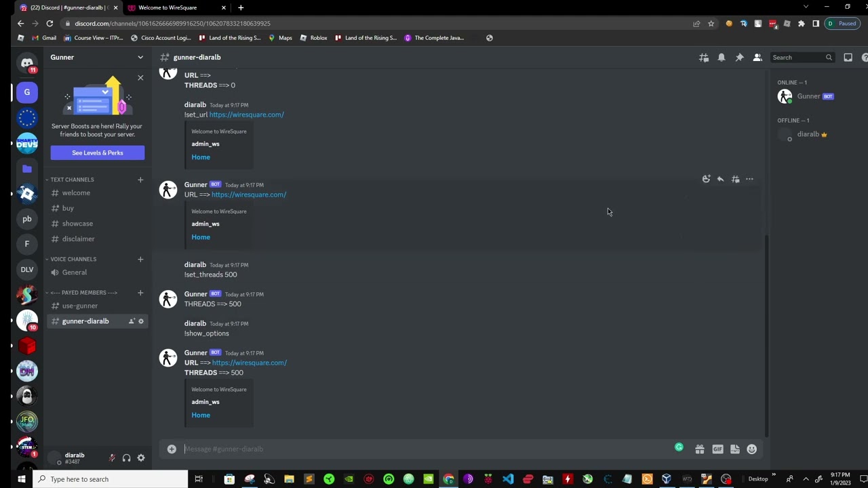
Task: Open Gmail bookmark
Action: click(43, 38)
